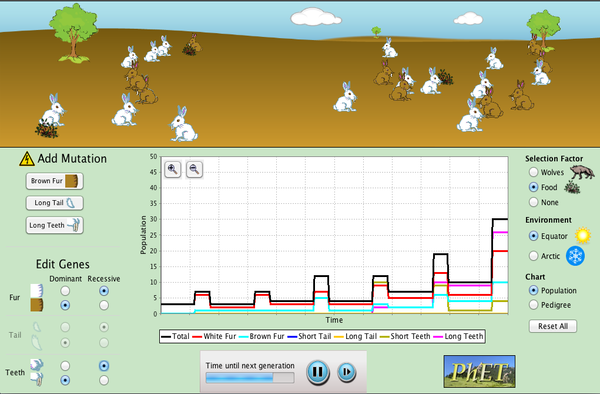The width and height of the screenshot is (600, 394).
Task: Zoom in on the population chart
Action: click(x=173, y=169)
